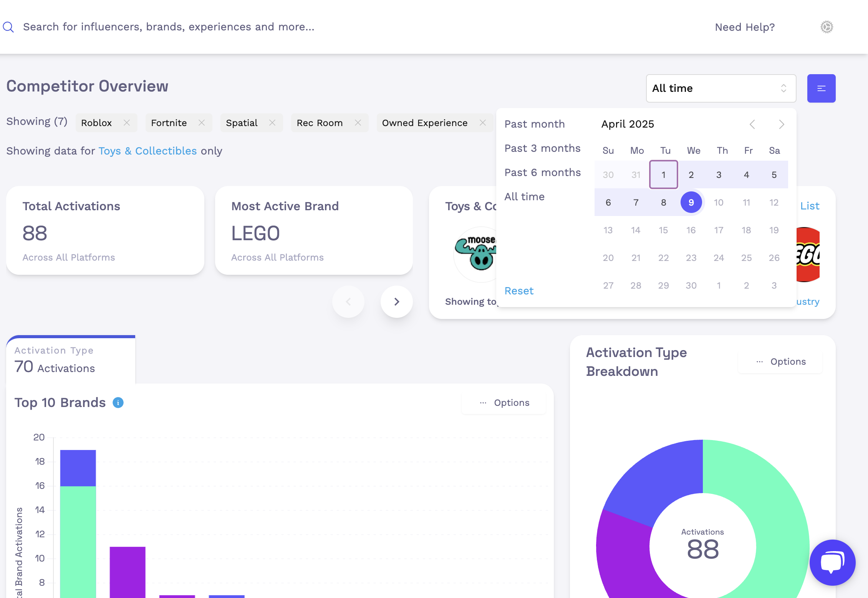The image size is (868, 598).
Task: Click the next card arrow button
Action: coord(397,302)
